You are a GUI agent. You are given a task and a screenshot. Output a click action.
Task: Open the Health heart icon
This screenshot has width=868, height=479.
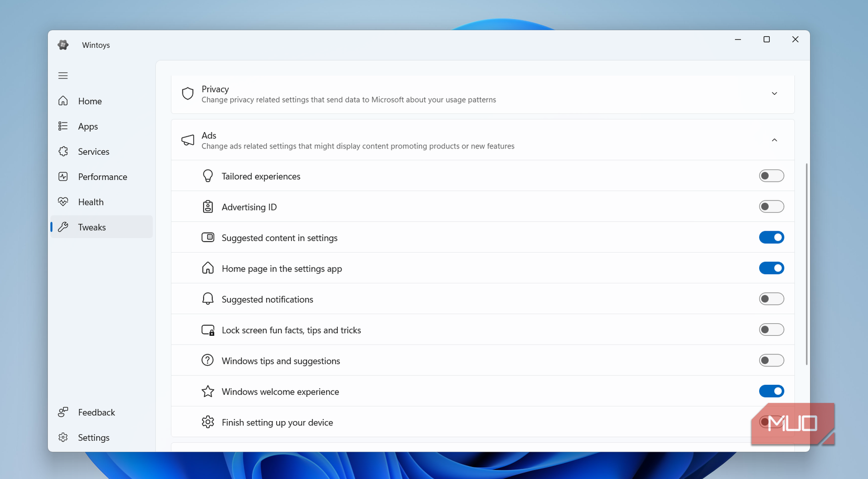(x=63, y=202)
